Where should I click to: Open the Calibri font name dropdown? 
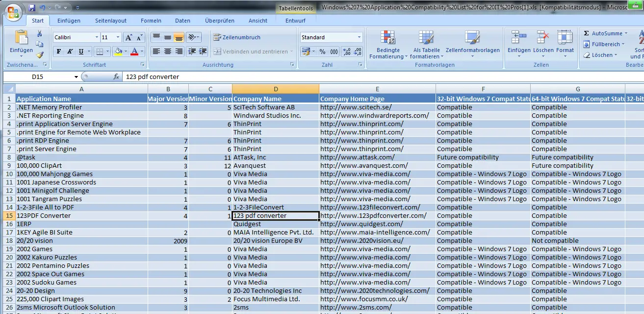click(97, 37)
